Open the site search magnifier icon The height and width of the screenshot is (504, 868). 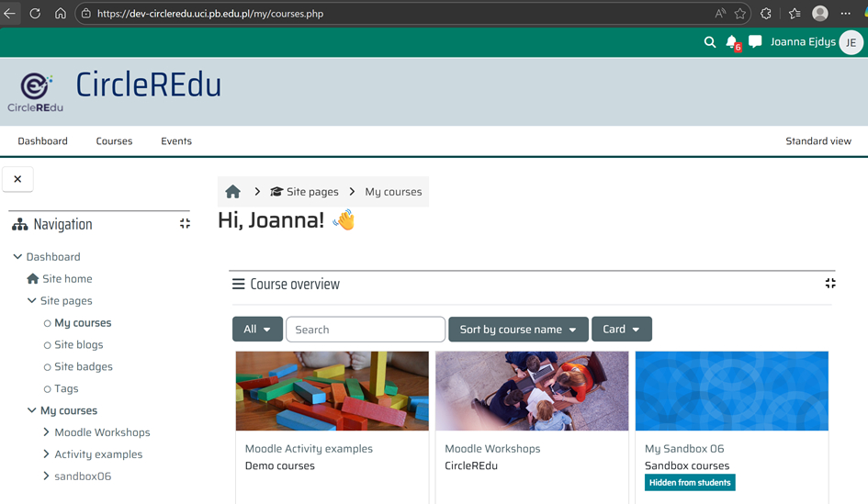pos(710,42)
